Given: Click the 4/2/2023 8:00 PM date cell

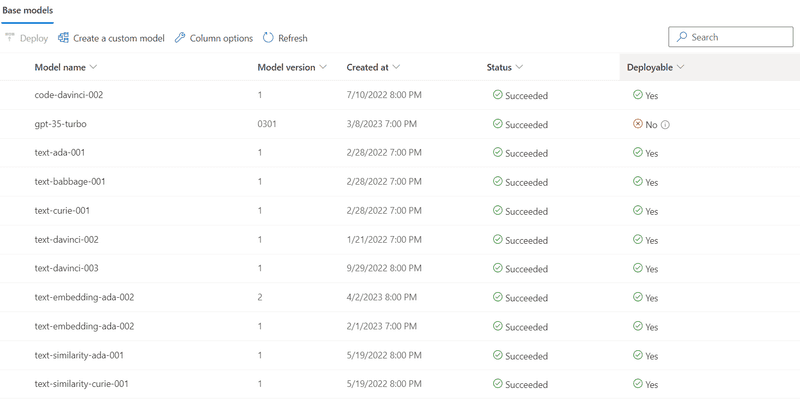Looking at the screenshot, I should [x=382, y=297].
